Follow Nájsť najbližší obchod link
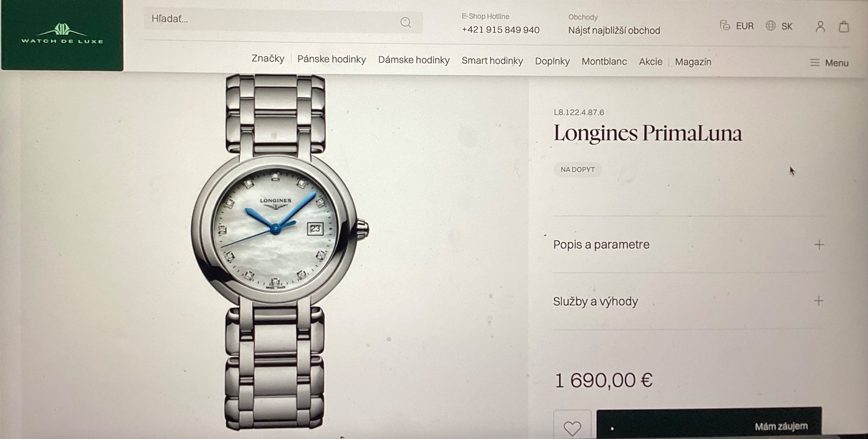The image size is (868, 439). tap(614, 30)
